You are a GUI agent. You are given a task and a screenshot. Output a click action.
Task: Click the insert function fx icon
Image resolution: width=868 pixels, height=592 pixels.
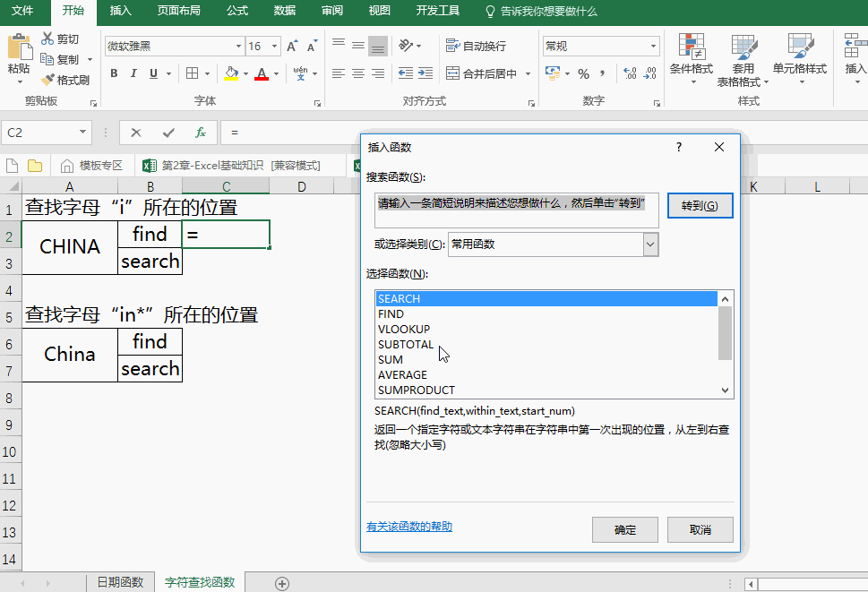(x=201, y=133)
